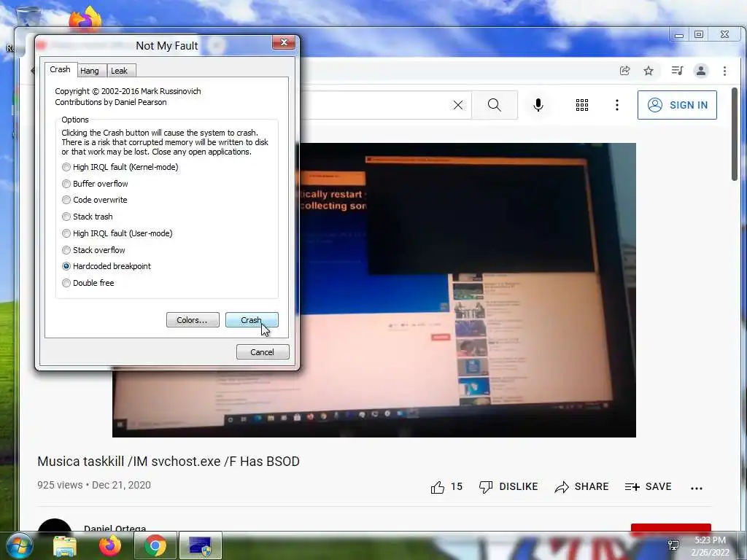Open Chrome media control icon
747x560 pixels.
click(677, 71)
